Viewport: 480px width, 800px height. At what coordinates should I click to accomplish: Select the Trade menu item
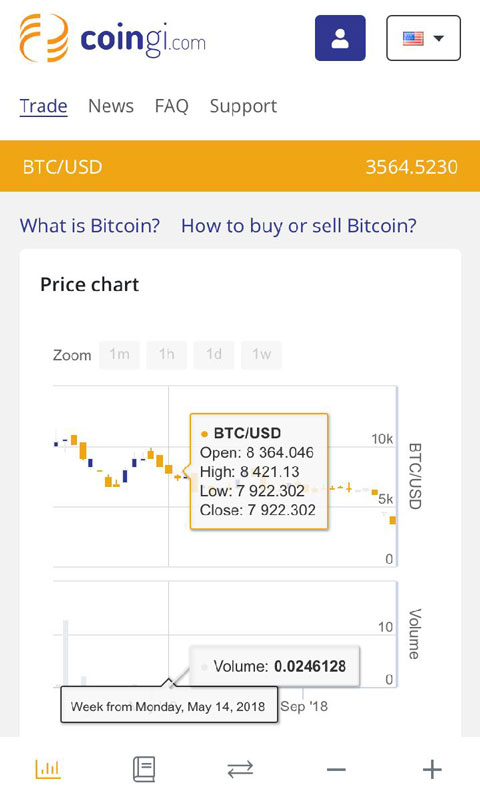coord(43,106)
